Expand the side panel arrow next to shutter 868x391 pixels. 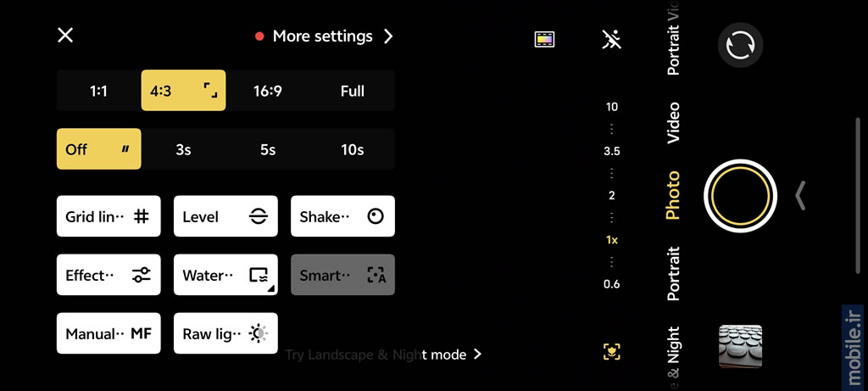point(799,196)
